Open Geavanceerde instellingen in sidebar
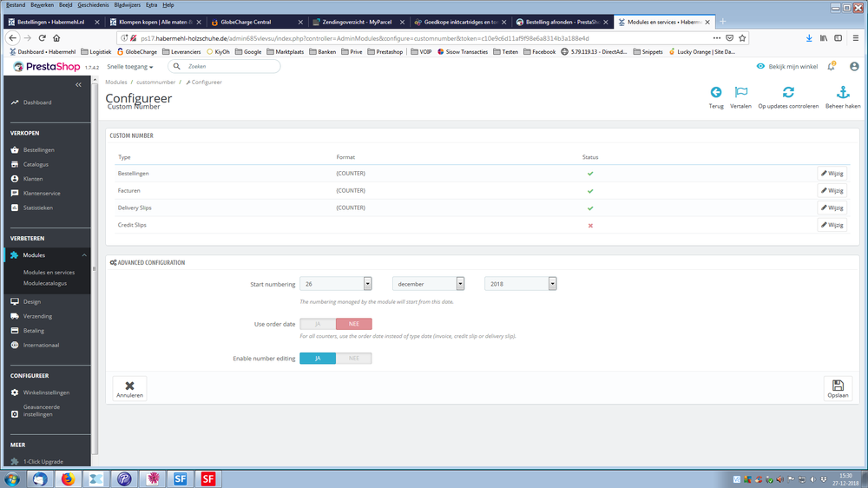Screen dimensions: 868x488 [x=42, y=411]
